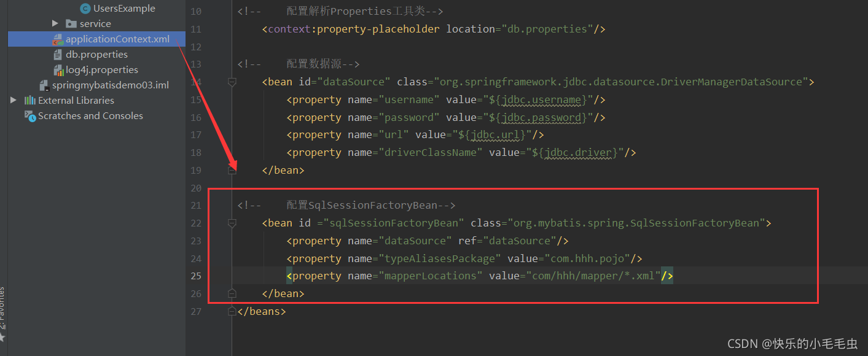Click the Favorites star icon
Screen dimensions: 868x356
click(x=2, y=338)
